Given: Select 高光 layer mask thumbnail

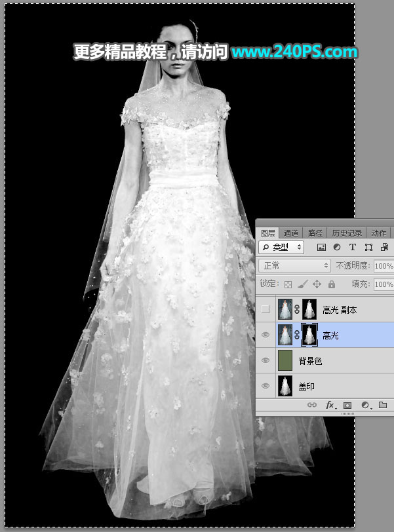Looking at the screenshot, I should pyautogui.click(x=309, y=335).
